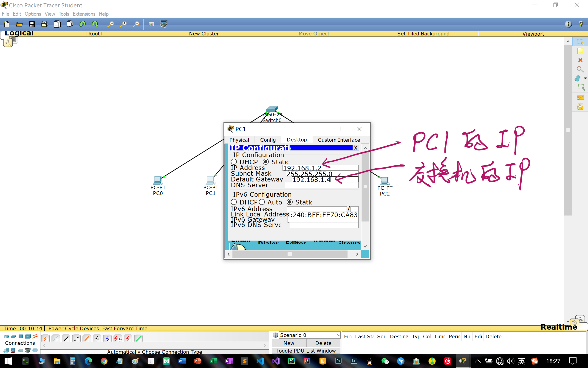Click Set Tiled Background
Screen dimensions: 588x368
click(x=423, y=34)
